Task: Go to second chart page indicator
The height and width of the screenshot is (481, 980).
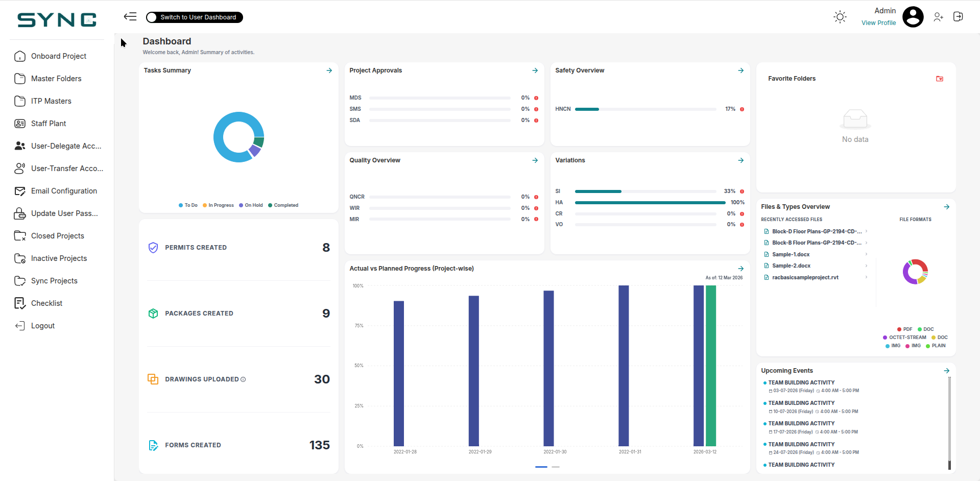Action: (556, 467)
